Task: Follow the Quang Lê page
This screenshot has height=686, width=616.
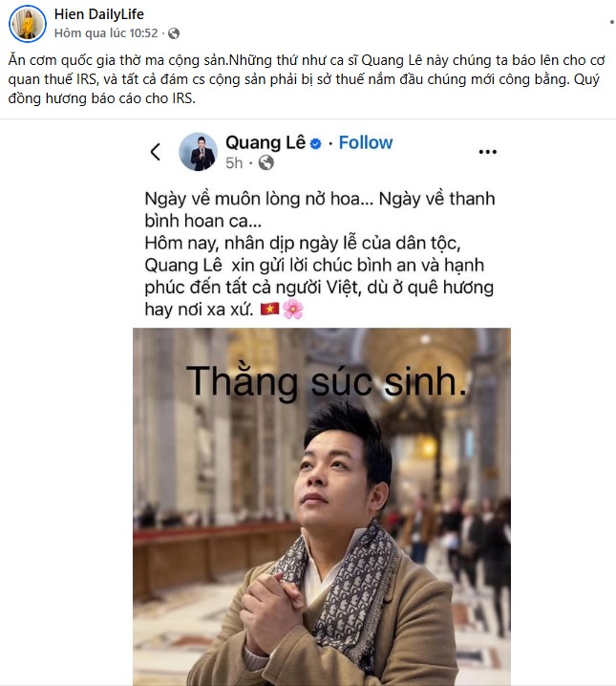Action: point(366,142)
